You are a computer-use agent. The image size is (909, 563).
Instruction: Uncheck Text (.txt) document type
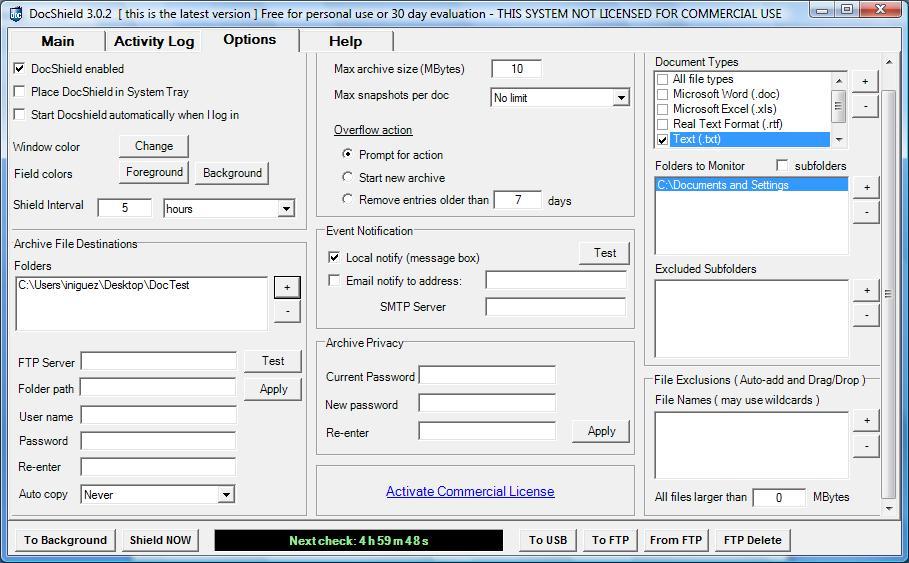point(663,140)
